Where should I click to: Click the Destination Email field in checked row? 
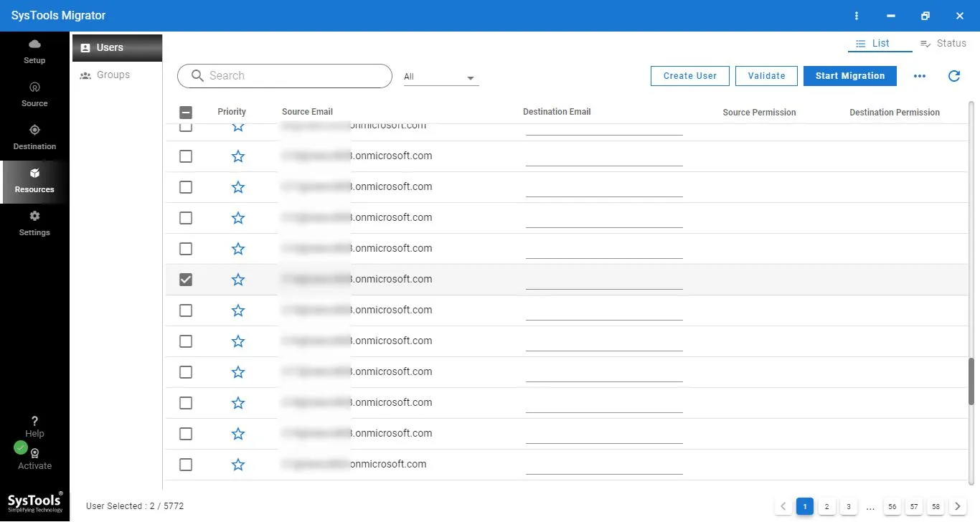pyautogui.click(x=604, y=280)
